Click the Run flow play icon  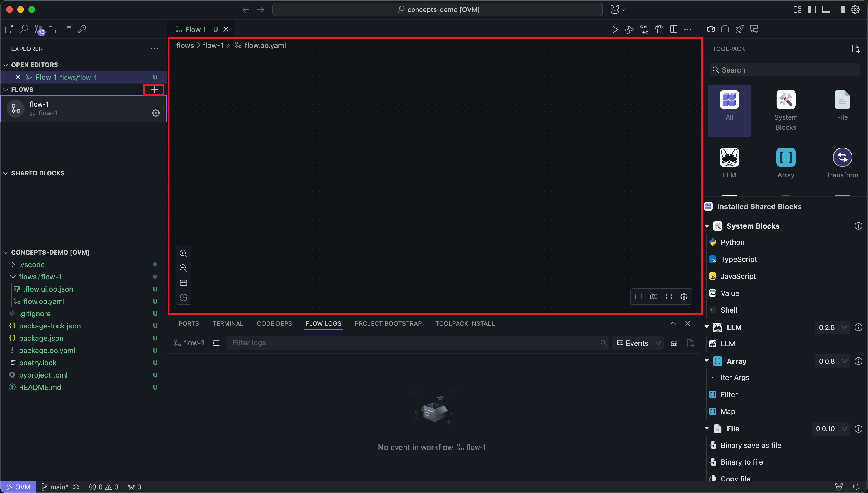click(615, 30)
